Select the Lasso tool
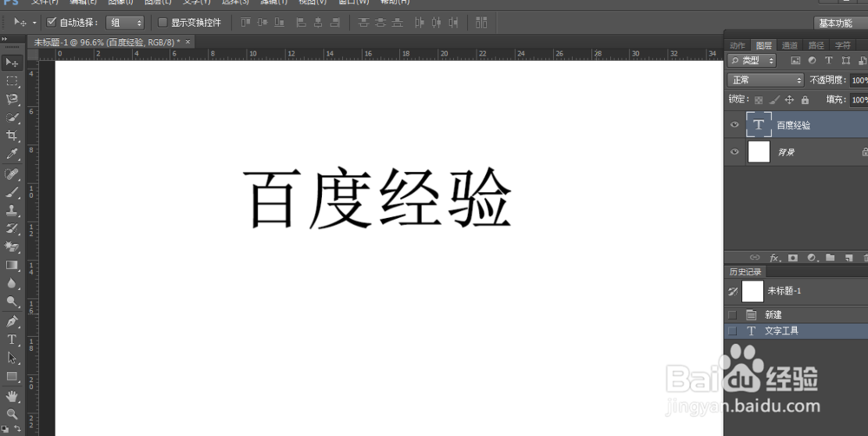This screenshot has height=436, width=868. (11, 100)
